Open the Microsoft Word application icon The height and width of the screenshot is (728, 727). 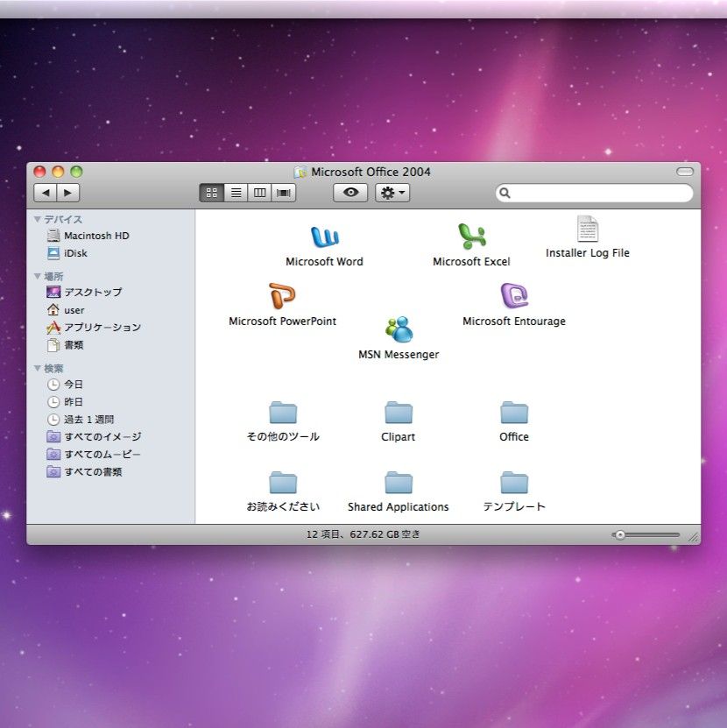[x=324, y=237]
